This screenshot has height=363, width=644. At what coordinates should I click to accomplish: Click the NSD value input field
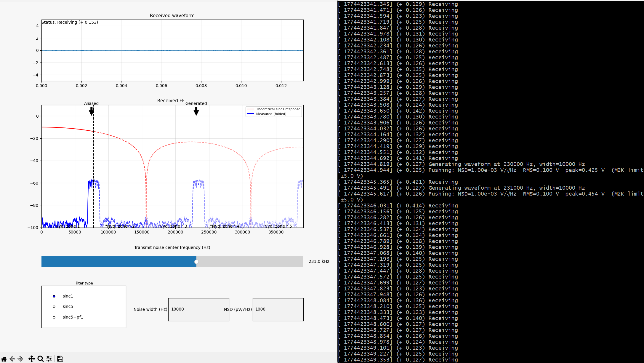tap(278, 309)
